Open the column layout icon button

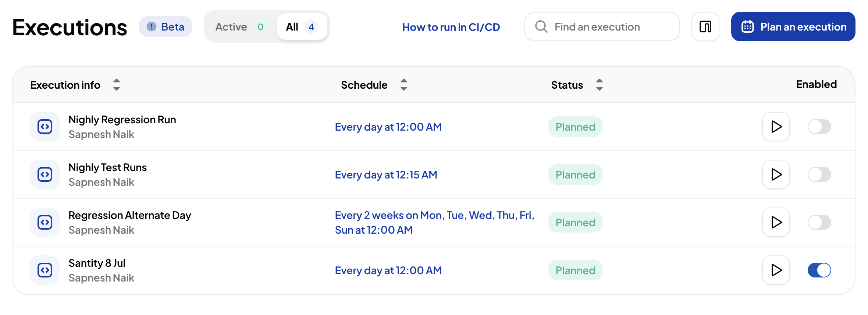(x=705, y=26)
